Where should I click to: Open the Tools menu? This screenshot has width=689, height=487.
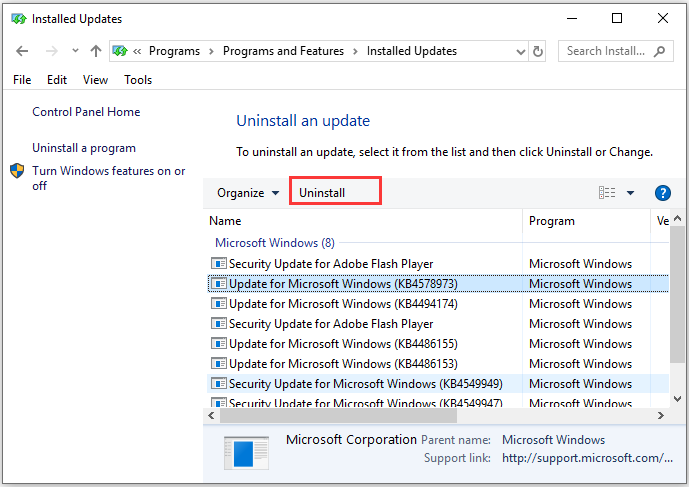(138, 80)
